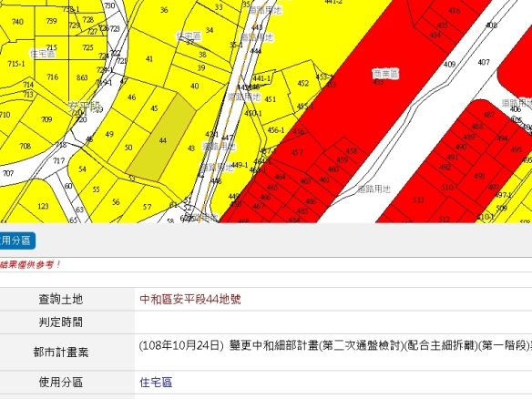Viewport: 532px width, 399px height.
Task: Select parcel 43 on the map
Action: click(191, 148)
